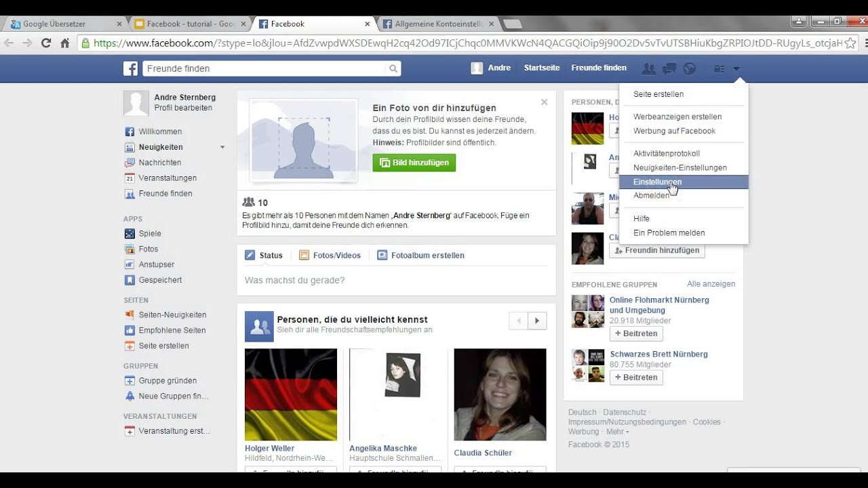Screen dimensions: 868x488
Task: Join Schwarzes Brett Nürnberg group
Action: tap(636, 378)
